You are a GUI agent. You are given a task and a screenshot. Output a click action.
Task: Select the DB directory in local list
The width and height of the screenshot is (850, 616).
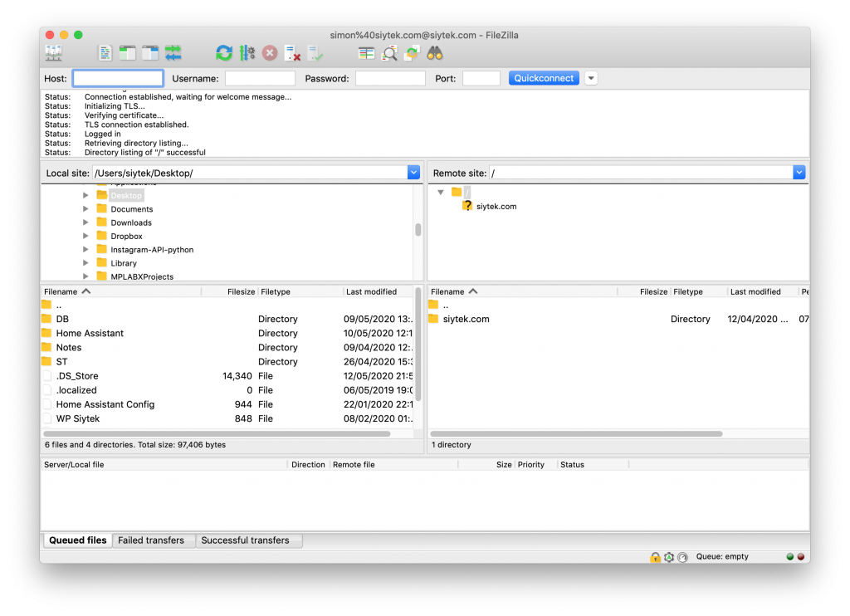click(x=227, y=319)
